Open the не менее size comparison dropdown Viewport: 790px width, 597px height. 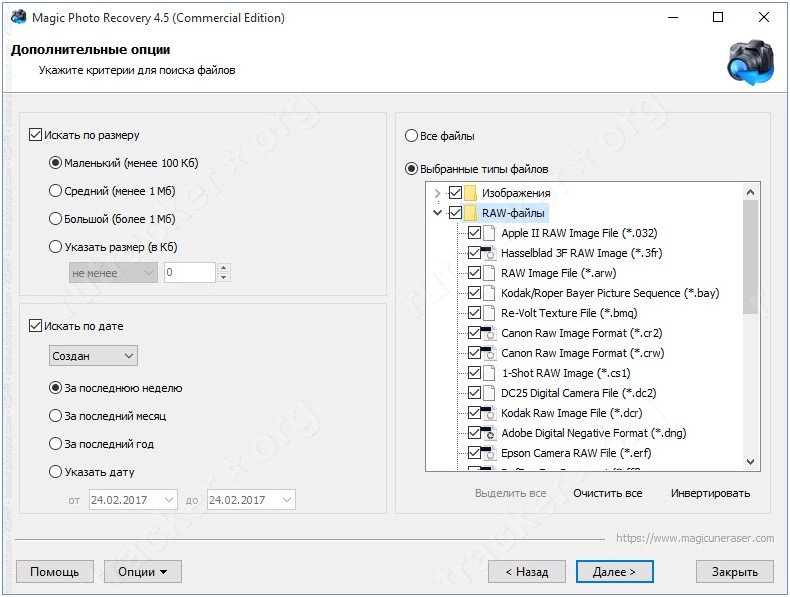[113, 273]
